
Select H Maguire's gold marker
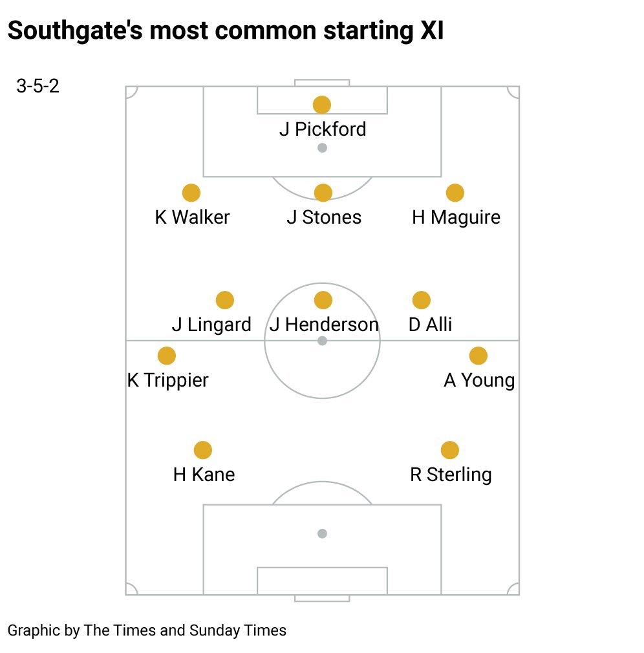coord(455,193)
